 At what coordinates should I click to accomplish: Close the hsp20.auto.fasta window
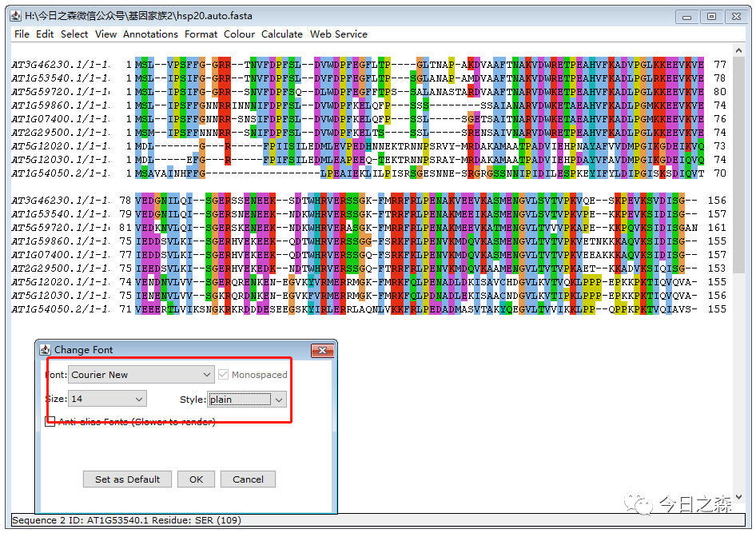[735, 16]
